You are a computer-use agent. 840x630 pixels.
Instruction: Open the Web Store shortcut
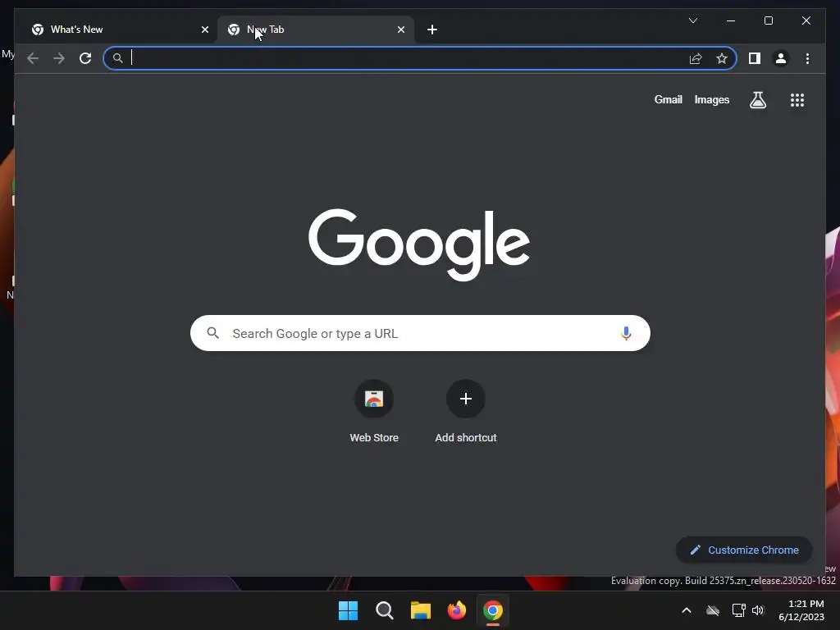[x=374, y=412]
